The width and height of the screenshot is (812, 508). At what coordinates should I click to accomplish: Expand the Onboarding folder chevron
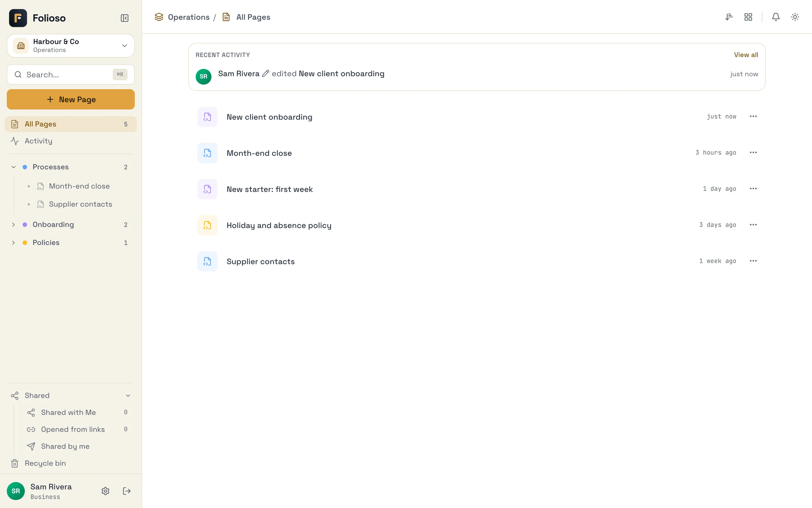tap(14, 225)
